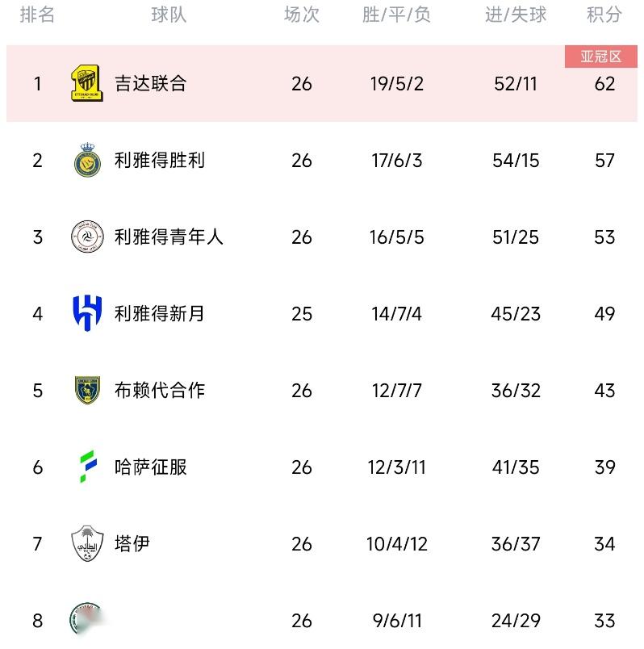
Task: Click the Al-Hilal blue club logo
Action: tap(87, 313)
